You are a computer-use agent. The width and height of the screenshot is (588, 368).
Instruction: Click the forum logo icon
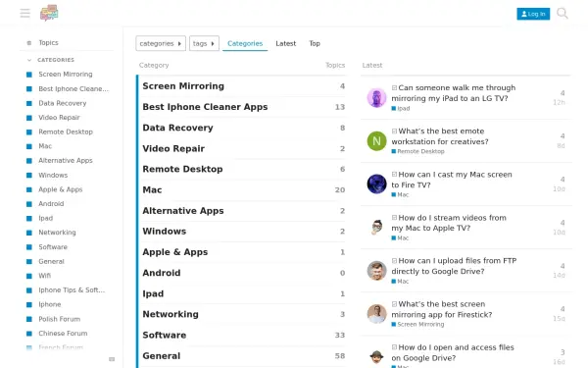[49, 13]
